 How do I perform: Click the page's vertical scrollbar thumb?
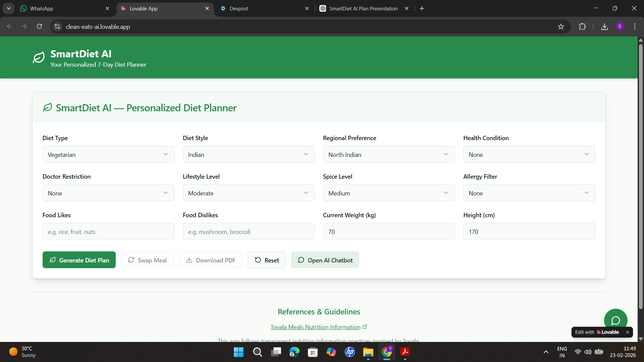(641, 176)
